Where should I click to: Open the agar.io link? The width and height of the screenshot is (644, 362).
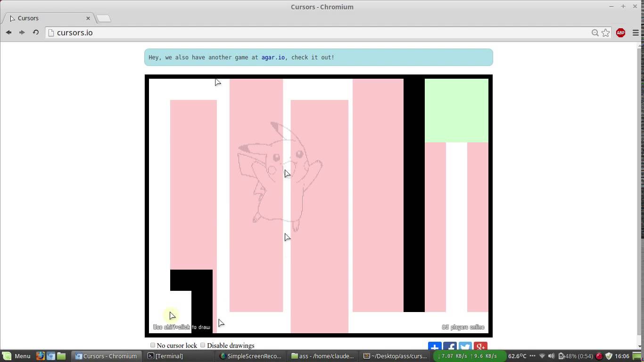pyautogui.click(x=273, y=57)
